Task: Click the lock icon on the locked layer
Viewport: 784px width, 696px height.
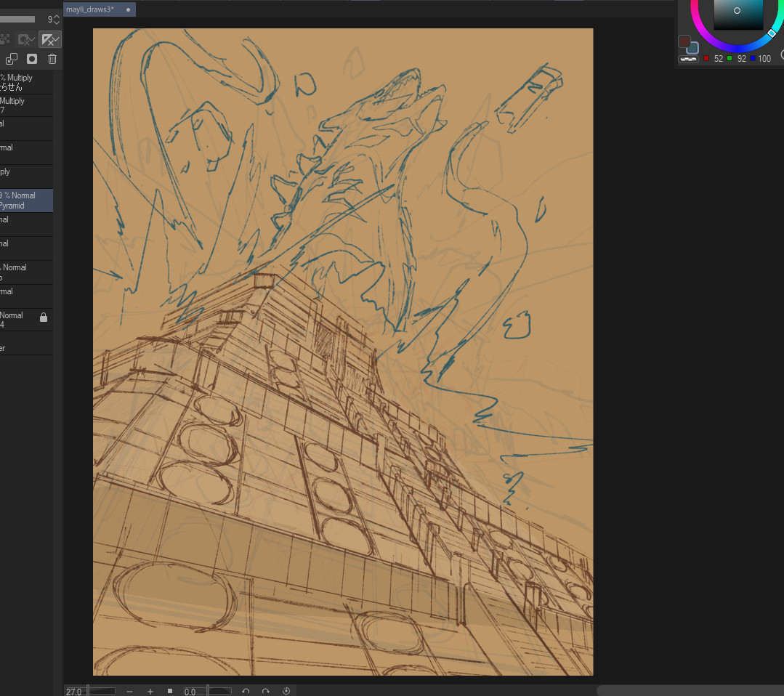Action: 44,317
